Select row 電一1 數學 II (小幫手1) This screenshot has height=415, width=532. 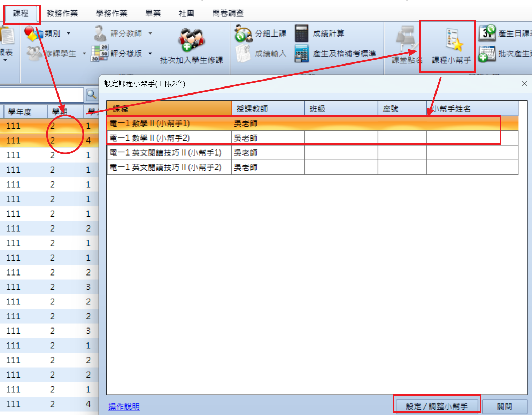click(x=313, y=123)
